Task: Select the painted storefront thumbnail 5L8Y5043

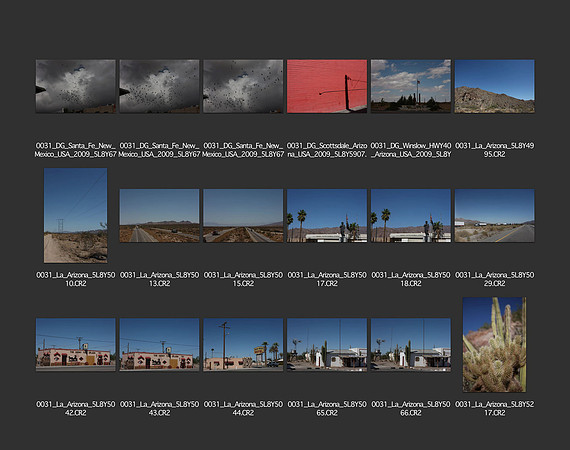Action: tap(159, 345)
